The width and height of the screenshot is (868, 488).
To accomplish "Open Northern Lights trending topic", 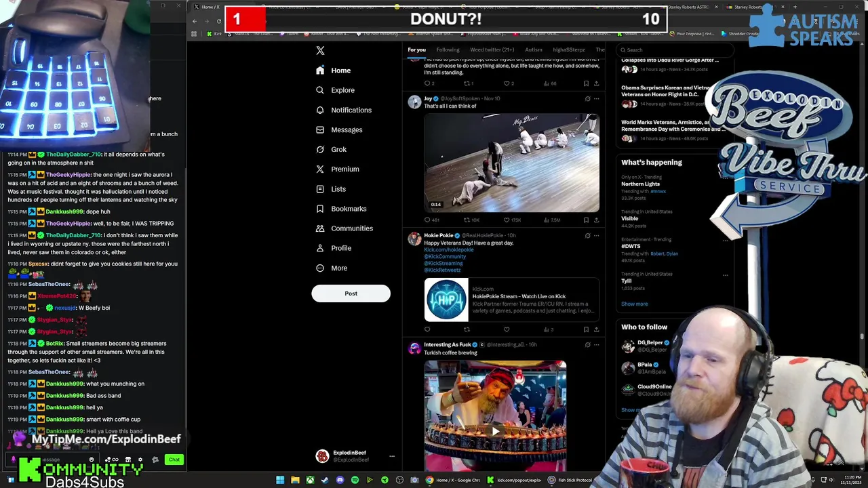I will click(x=640, y=184).
